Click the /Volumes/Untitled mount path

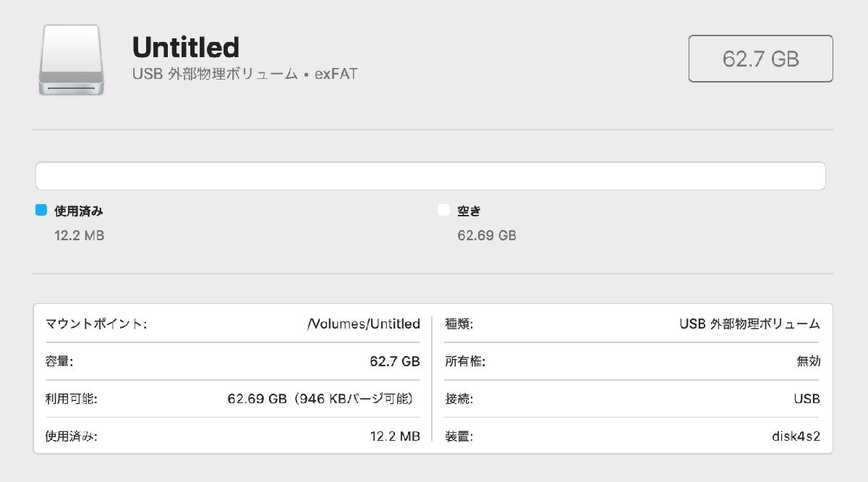364,324
